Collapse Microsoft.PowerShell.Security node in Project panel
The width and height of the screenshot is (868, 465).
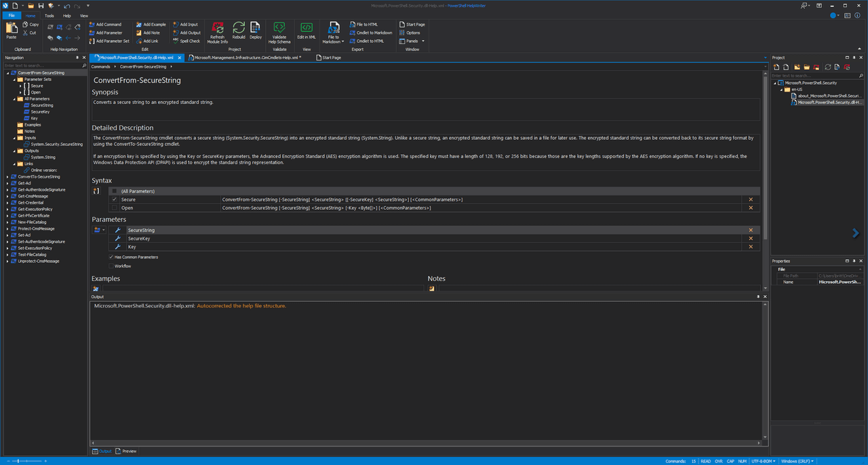coord(775,83)
